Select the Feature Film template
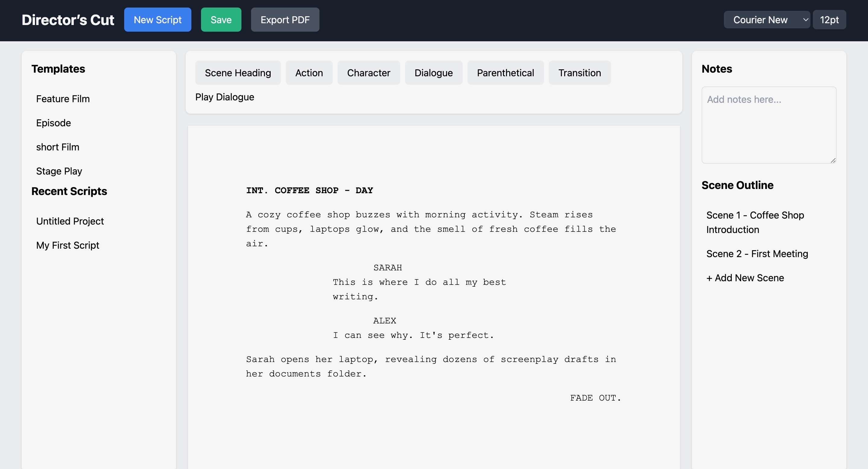This screenshot has width=868, height=469. pyautogui.click(x=63, y=99)
